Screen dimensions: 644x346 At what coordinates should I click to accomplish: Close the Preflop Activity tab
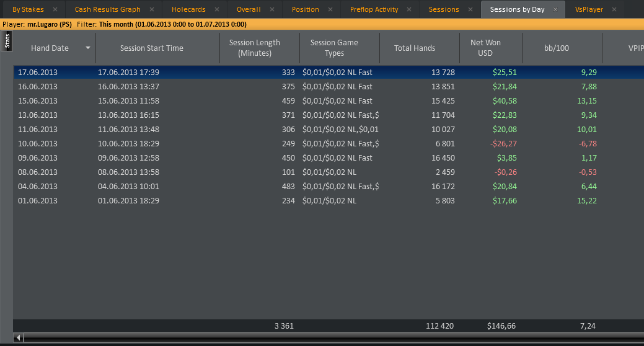(x=410, y=10)
